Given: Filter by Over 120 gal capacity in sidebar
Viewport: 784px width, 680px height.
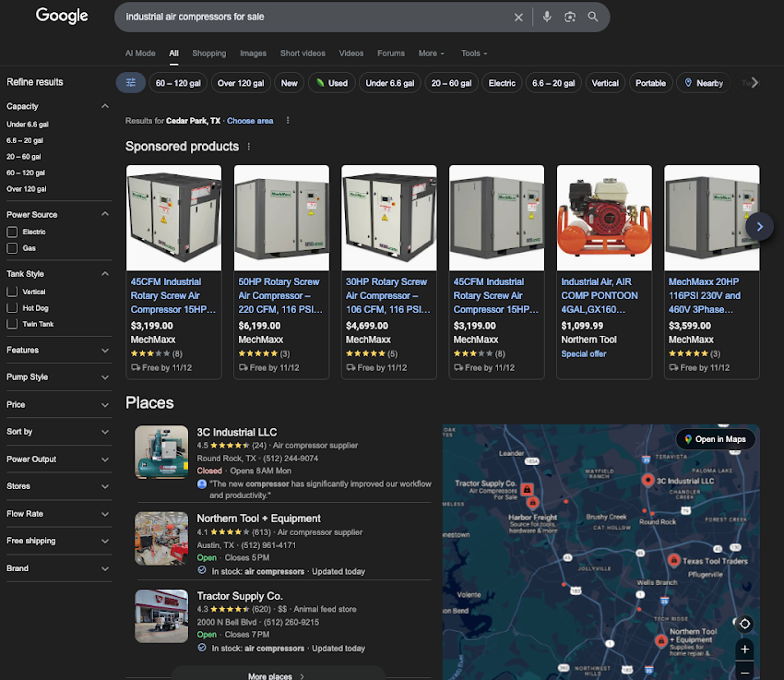Looking at the screenshot, I should (x=27, y=188).
